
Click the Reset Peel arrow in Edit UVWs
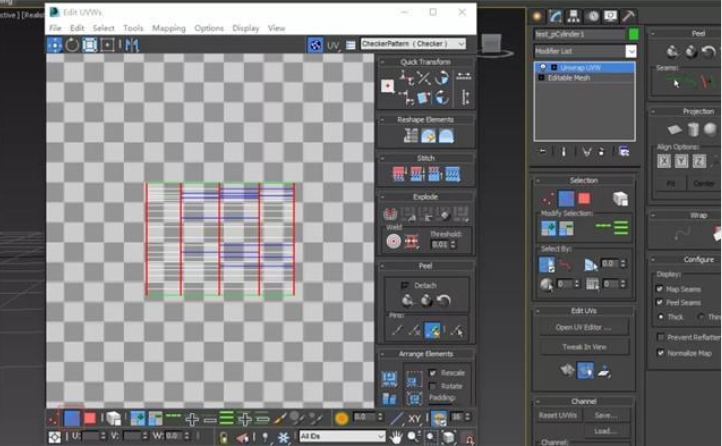[443, 301]
